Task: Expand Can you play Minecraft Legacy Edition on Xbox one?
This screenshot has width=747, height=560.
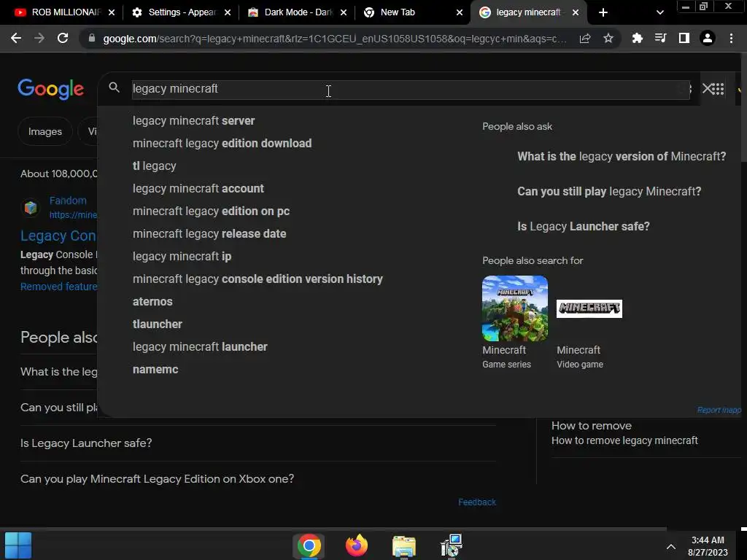Action: click(258, 479)
